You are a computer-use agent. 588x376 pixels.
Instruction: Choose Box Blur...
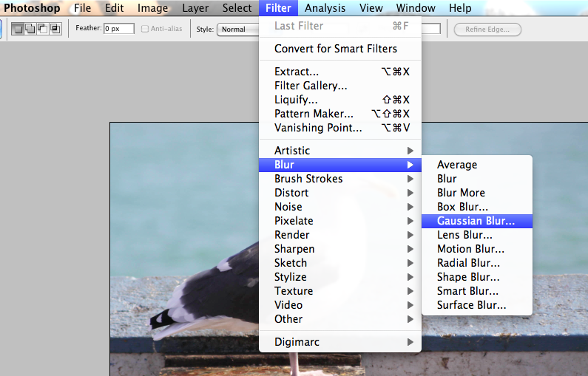coord(477,207)
